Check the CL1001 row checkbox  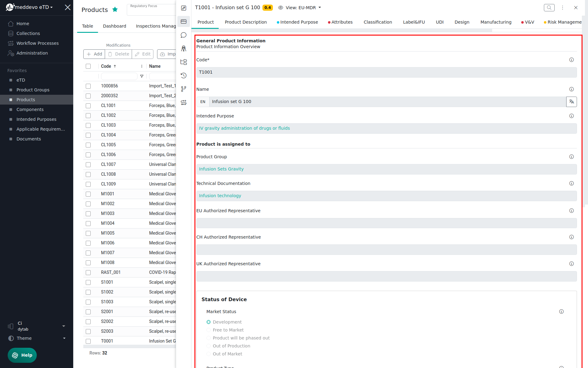tap(88, 106)
